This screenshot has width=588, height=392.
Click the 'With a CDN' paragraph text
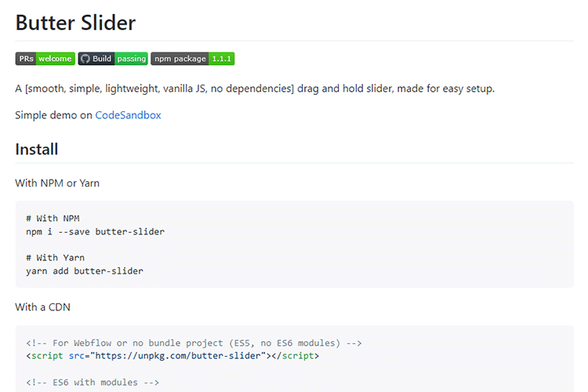click(42, 307)
